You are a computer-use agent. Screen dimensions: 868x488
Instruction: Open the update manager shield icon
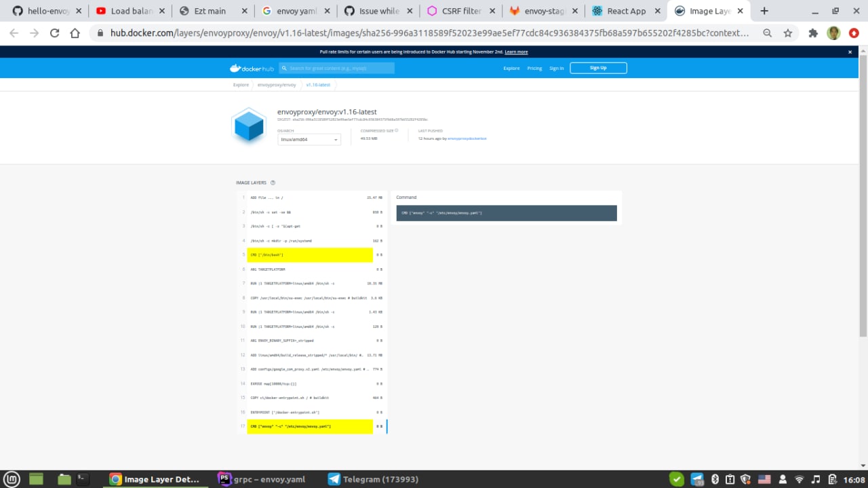[x=745, y=479]
